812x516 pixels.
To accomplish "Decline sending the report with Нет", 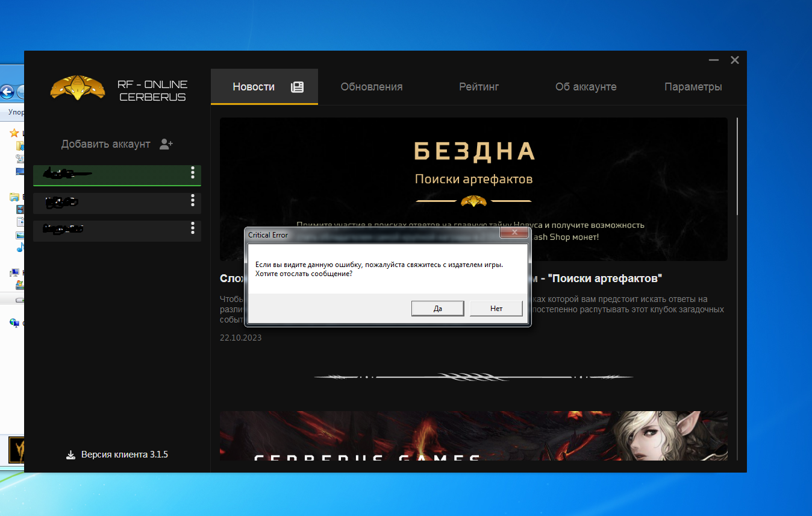I will click(x=496, y=308).
